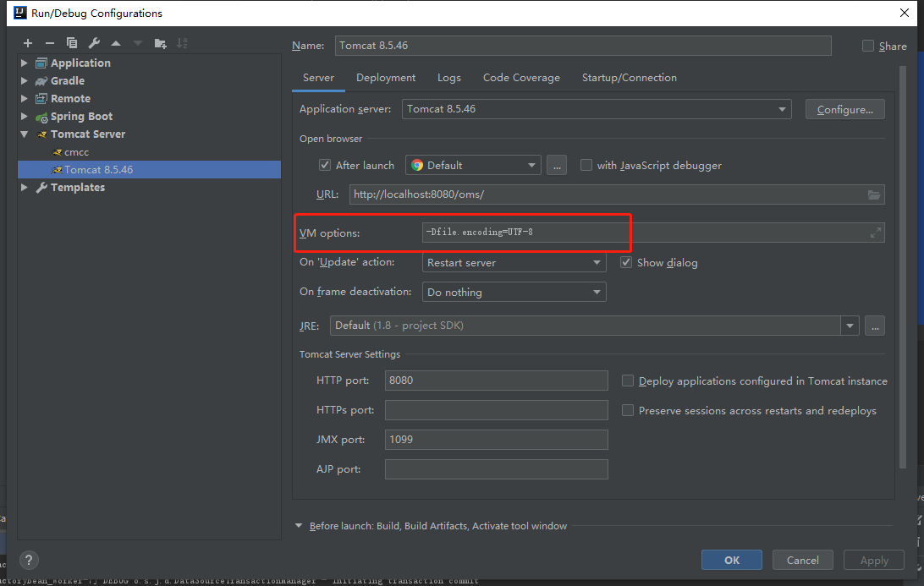Screen dimensions: 924x586
Task: Open the browser Default dropdown
Action: coord(473,166)
